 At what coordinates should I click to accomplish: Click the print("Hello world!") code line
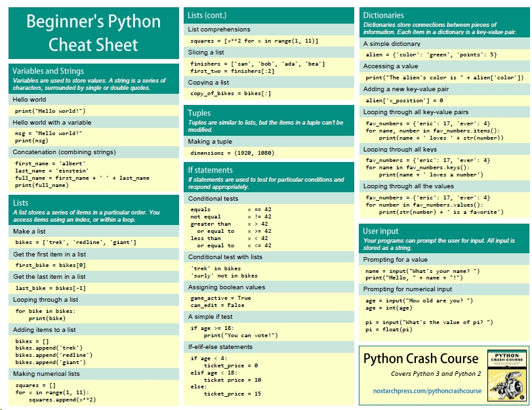[51, 111]
